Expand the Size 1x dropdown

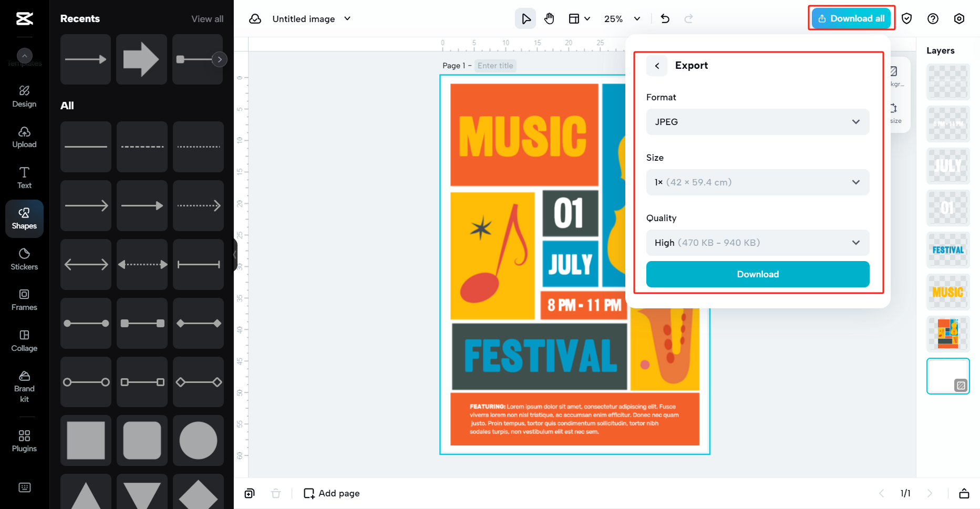758,182
